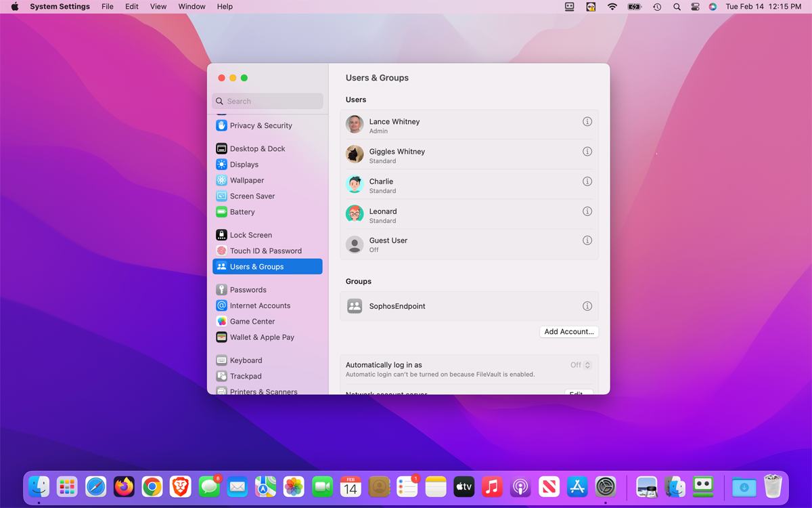Launch Brave browser from the Dock
812x508 pixels.
point(180,486)
